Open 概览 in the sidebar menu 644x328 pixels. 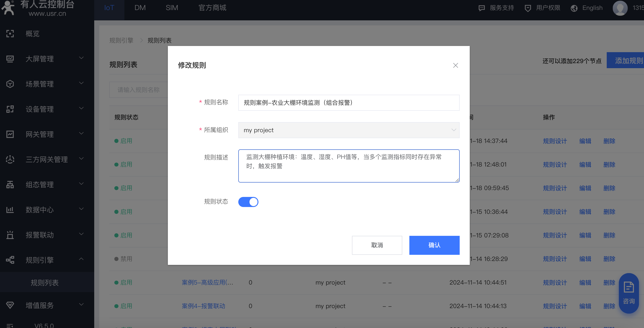tap(32, 33)
